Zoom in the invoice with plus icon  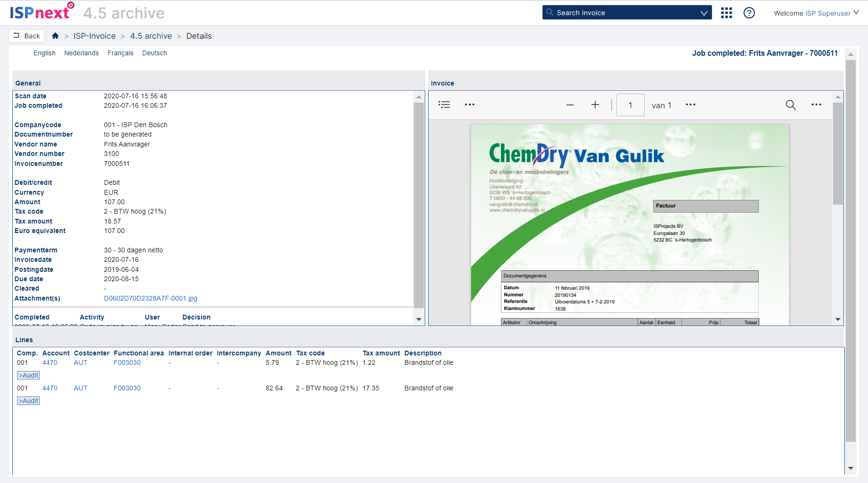click(x=595, y=105)
